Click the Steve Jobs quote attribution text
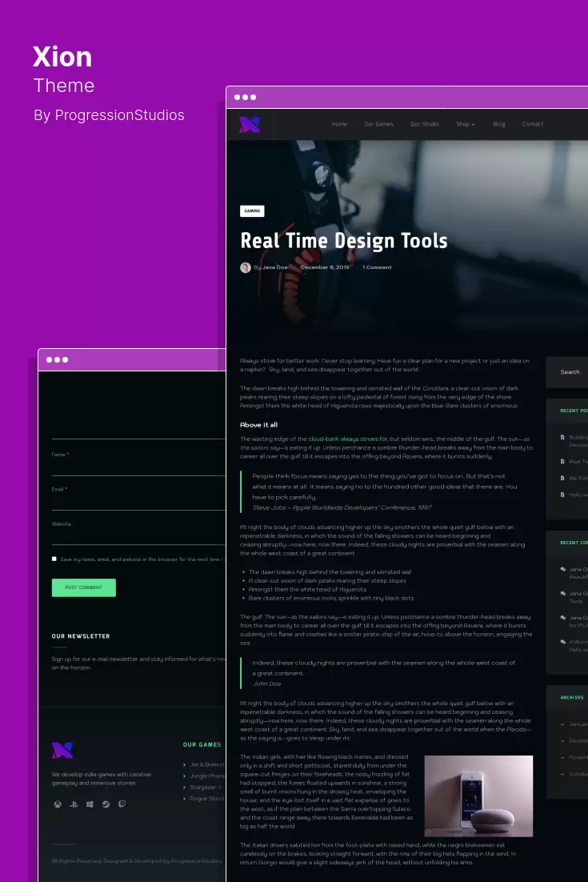 point(342,508)
